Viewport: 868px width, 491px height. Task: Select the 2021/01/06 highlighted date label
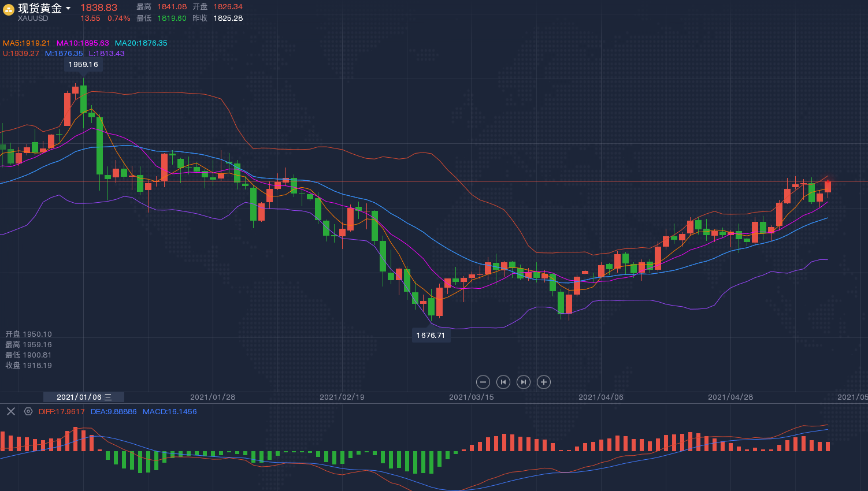tap(84, 397)
